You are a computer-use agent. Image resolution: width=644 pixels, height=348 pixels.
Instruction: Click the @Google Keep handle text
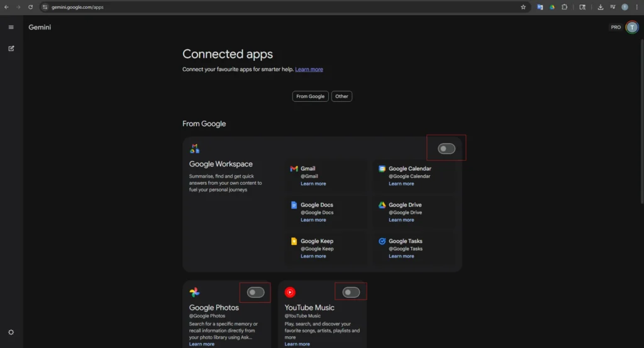click(x=317, y=249)
